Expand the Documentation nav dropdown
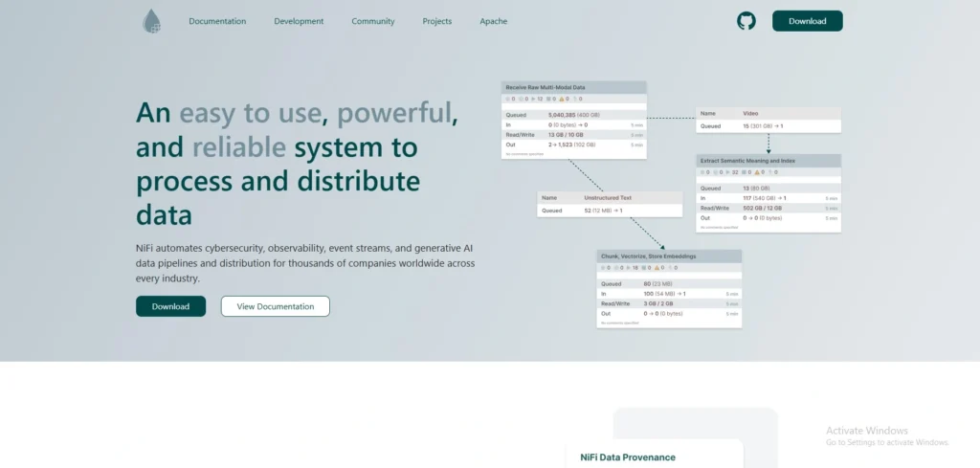The height and width of the screenshot is (468, 980). tap(217, 21)
